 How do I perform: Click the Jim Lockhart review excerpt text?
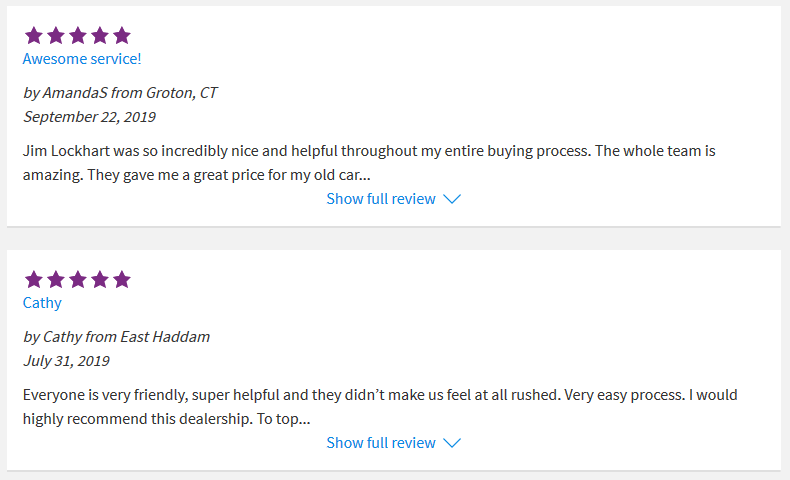(369, 163)
